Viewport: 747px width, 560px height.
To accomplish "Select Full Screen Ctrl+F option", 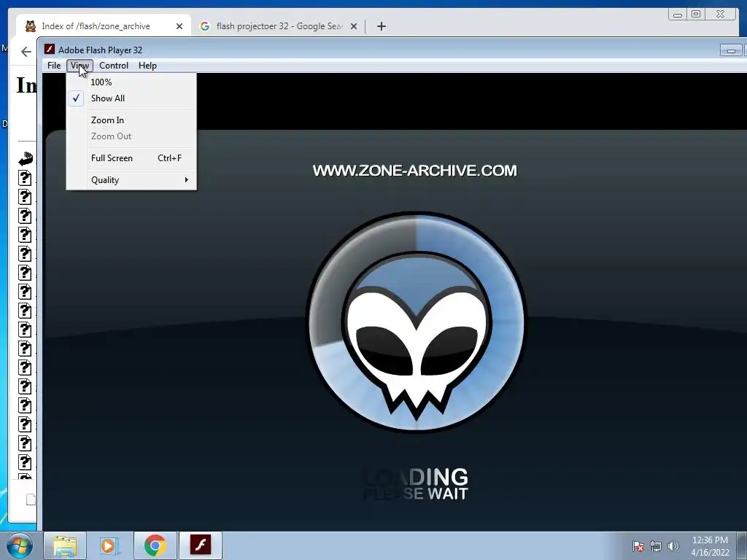I will 131,158.
